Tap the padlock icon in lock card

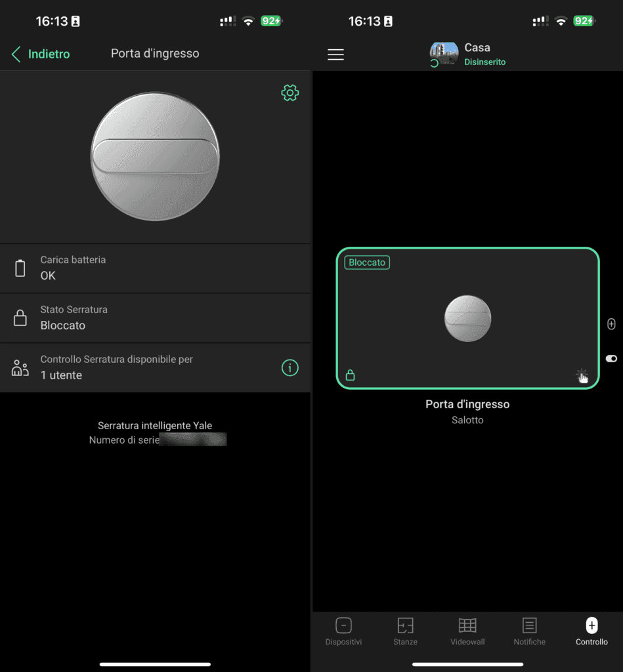pyautogui.click(x=351, y=375)
